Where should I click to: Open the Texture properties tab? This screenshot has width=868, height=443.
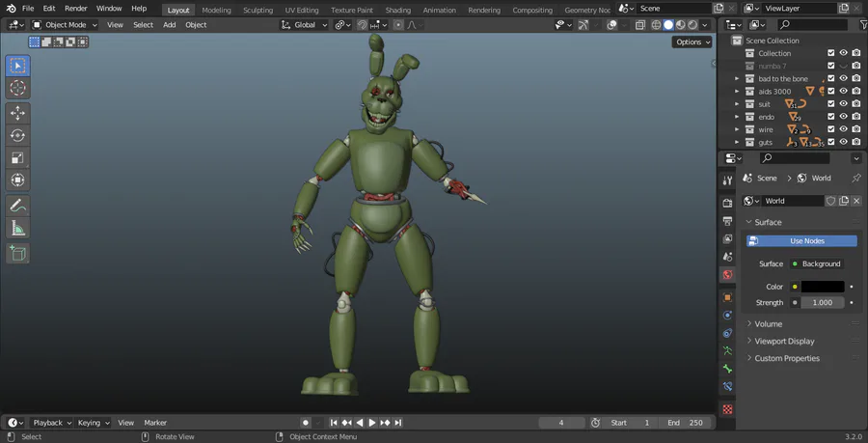(x=727, y=409)
